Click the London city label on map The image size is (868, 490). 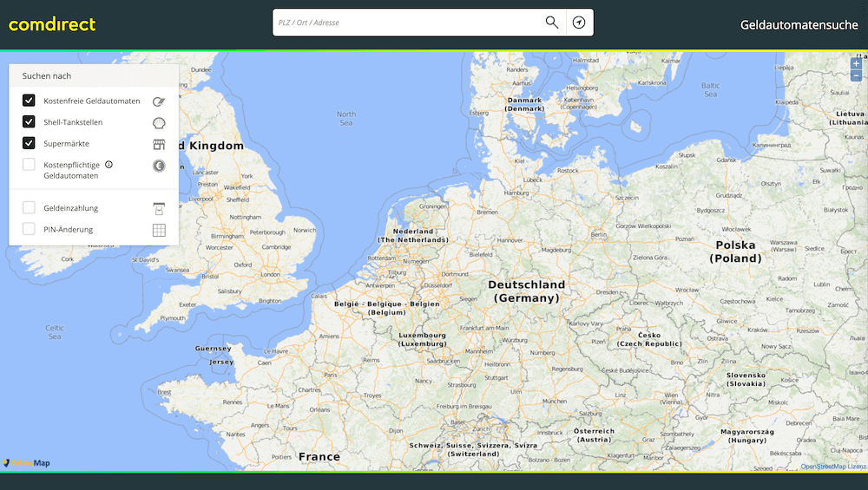tap(270, 274)
